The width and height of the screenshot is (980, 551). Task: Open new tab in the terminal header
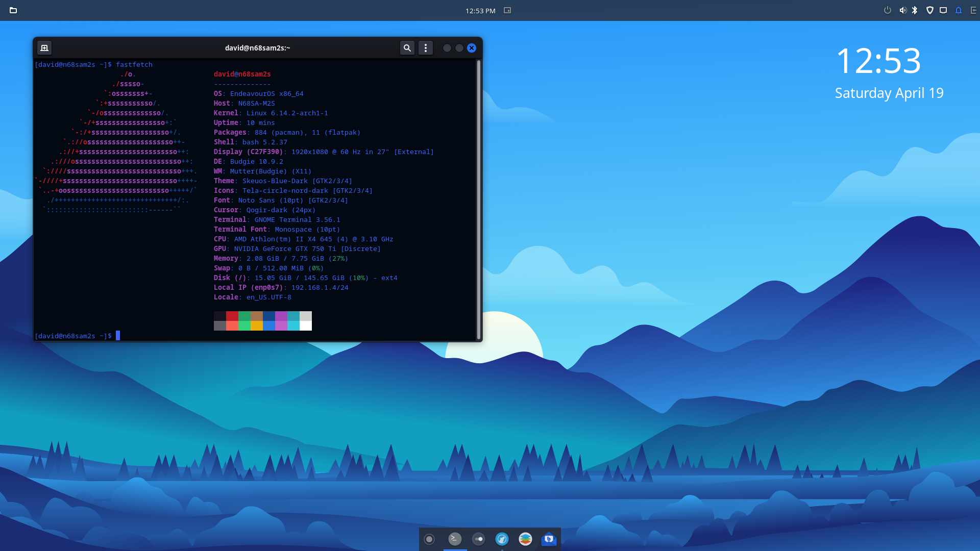[44, 48]
